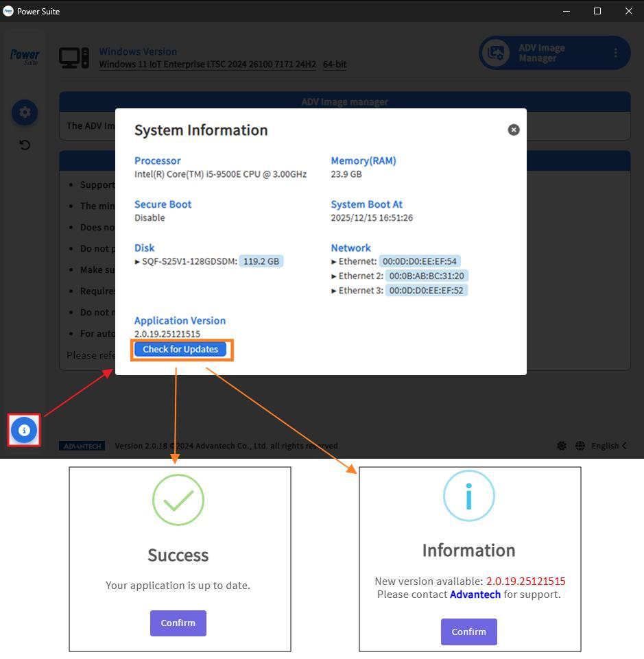Screen dimensions: 644x659
Task: Click the red new version number 2.0.19.25121515
Action: pyautogui.click(x=526, y=582)
